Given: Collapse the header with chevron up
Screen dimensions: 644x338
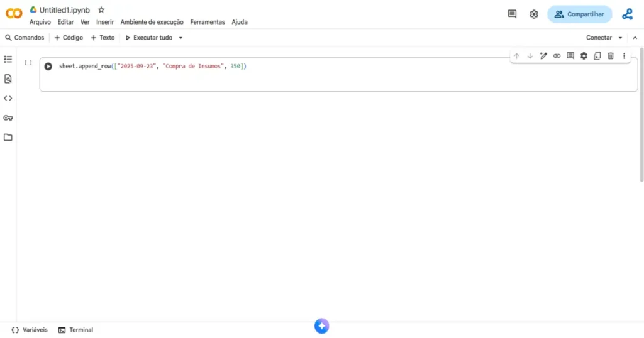Looking at the screenshot, I should (x=635, y=38).
